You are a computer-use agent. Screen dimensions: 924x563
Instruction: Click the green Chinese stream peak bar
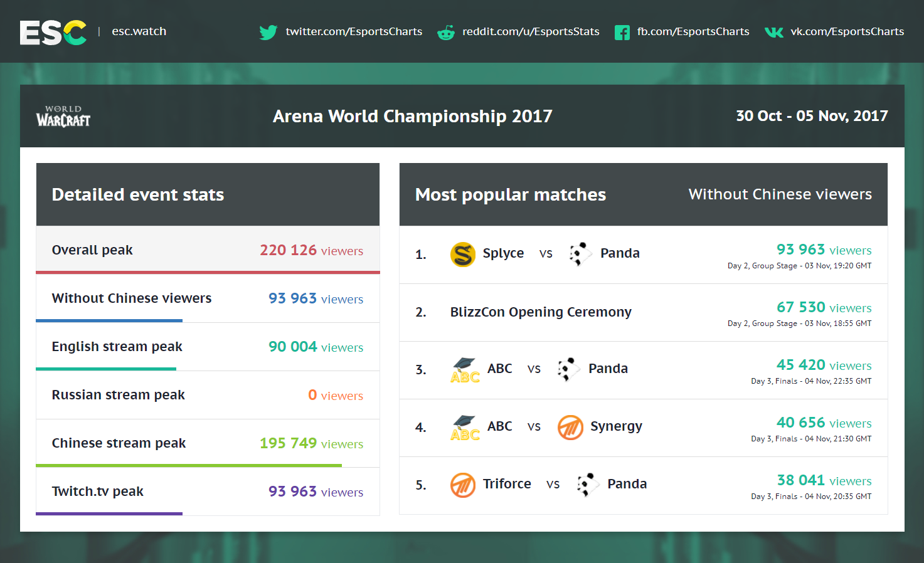pyautogui.click(x=189, y=466)
